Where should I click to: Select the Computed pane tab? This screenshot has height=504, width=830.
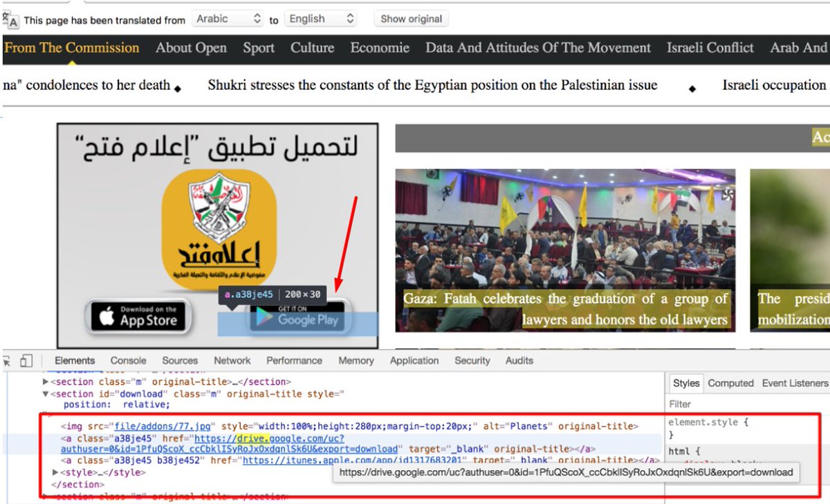730,383
